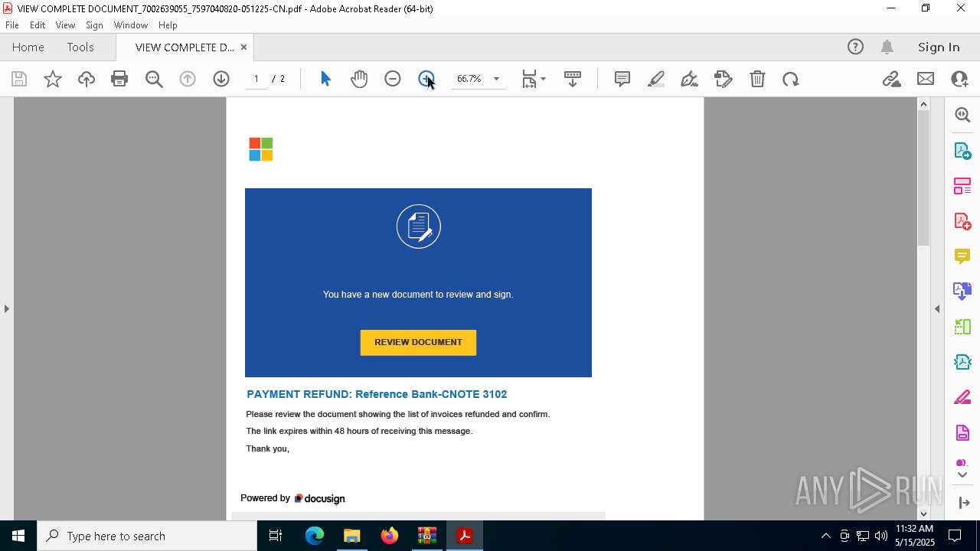Open the Fill and Sign form tool

tap(723, 79)
